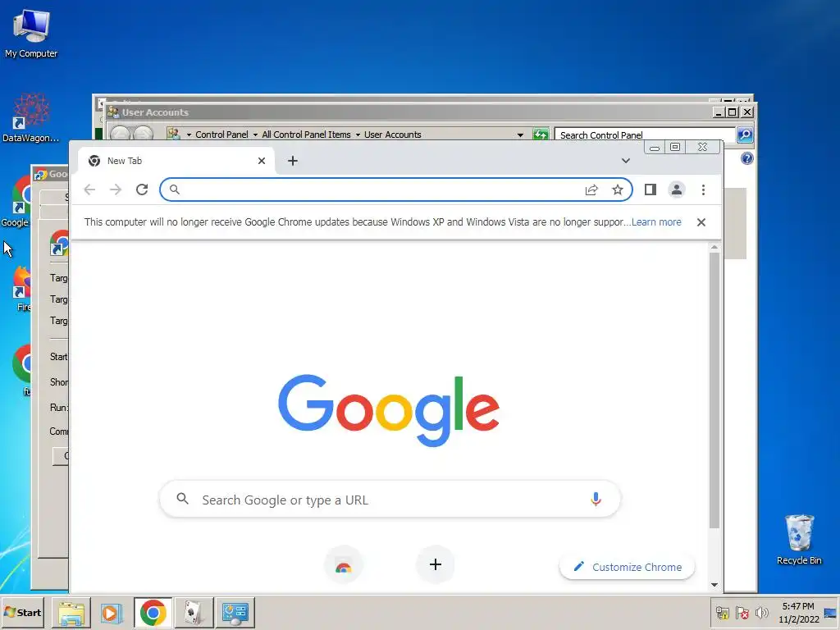This screenshot has height=630, width=840.
Task: Click the scrollbar down arrow in Chrome
Action: point(714,585)
